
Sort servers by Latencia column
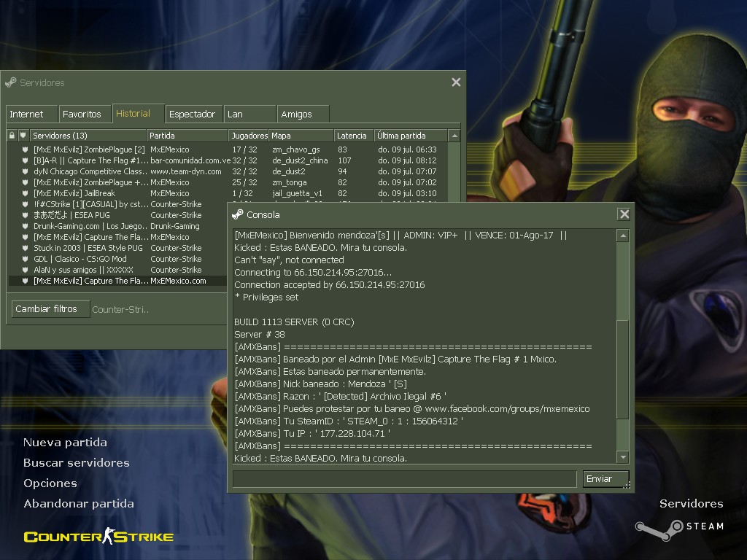[354, 136]
